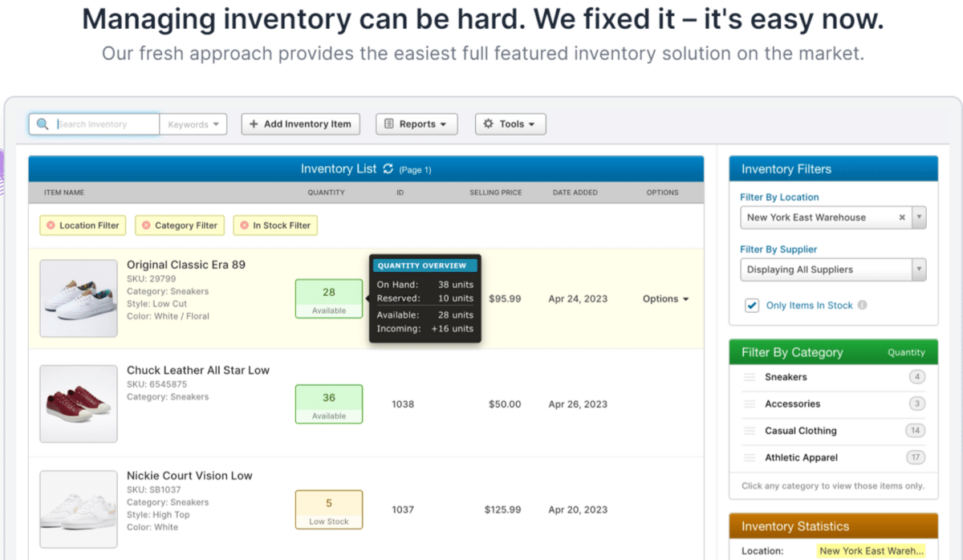Uncheck Only Items In Stock checkbox
The width and height of the screenshot is (963, 560).
click(752, 306)
